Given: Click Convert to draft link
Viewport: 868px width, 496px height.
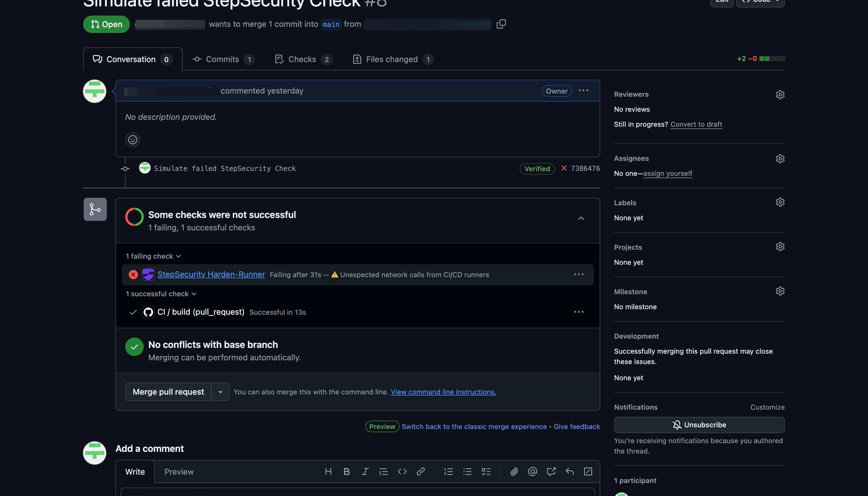Looking at the screenshot, I should point(696,124).
